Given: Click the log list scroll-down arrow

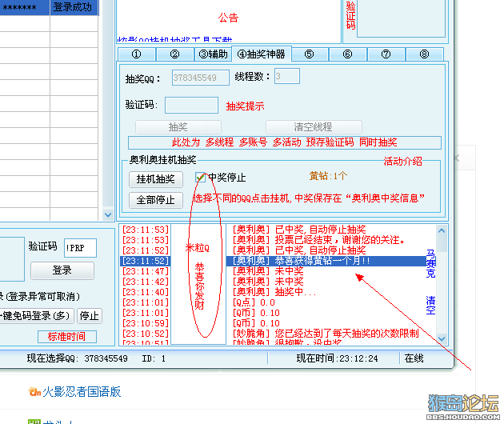Looking at the screenshot, I should click(x=442, y=338).
